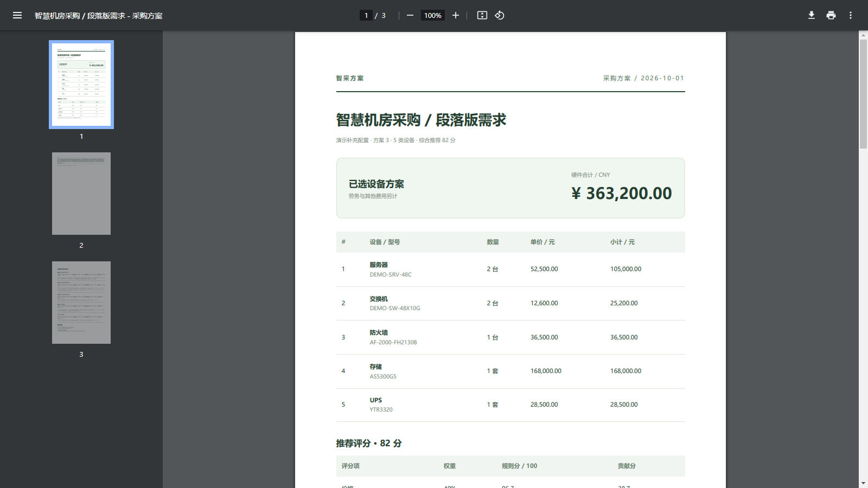Click the 小计 / 元 column header
The width and height of the screenshot is (868, 488).
(x=622, y=242)
